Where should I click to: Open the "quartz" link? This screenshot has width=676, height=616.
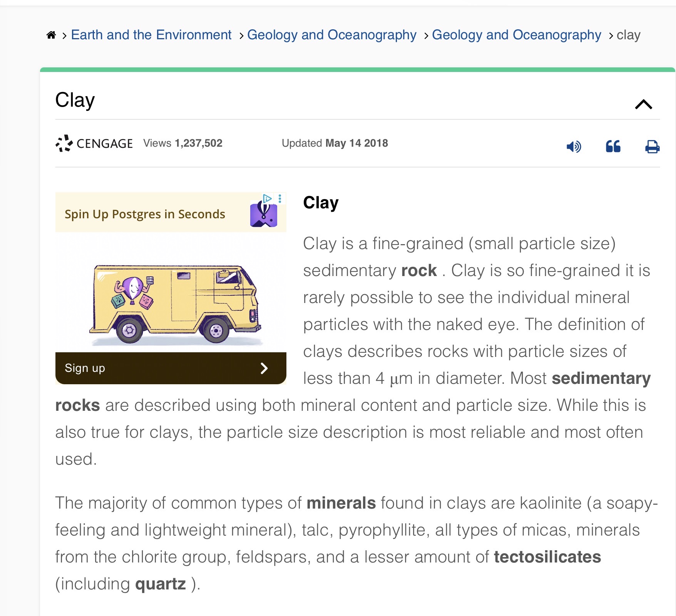tap(161, 584)
